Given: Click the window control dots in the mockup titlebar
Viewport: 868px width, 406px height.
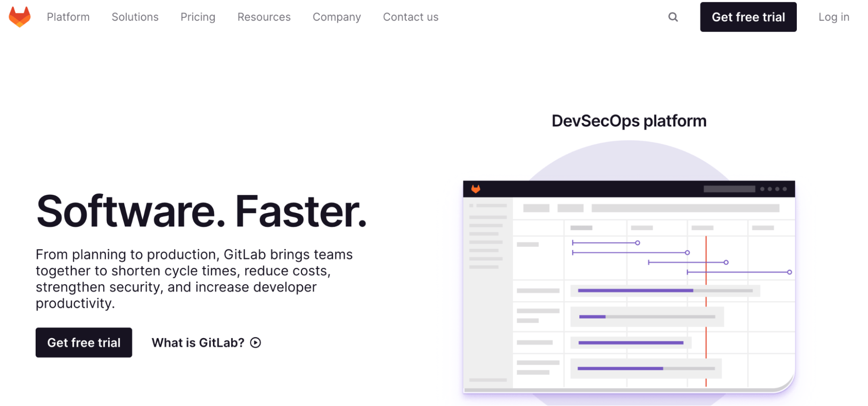Looking at the screenshot, I should click(772, 189).
